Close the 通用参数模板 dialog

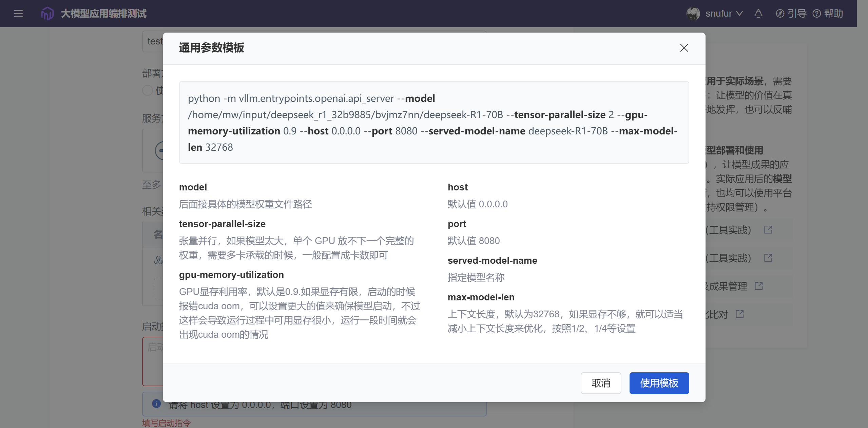[x=684, y=48]
